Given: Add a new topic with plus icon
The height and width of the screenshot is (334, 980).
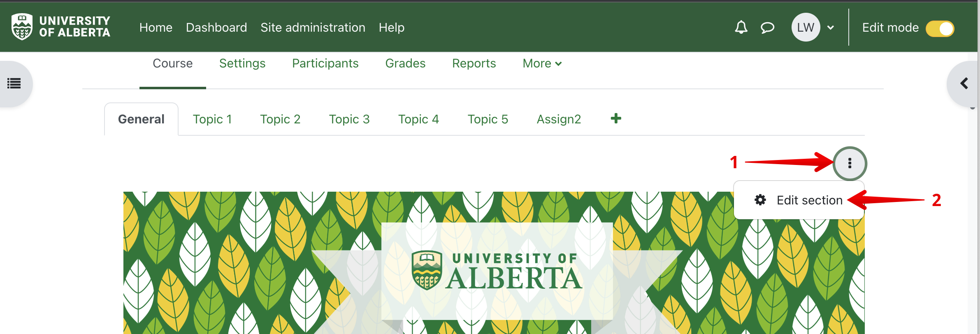Looking at the screenshot, I should click(615, 118).
